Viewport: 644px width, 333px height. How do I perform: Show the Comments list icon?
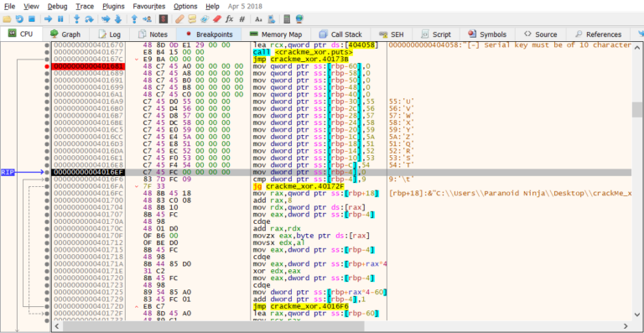[x=192, y=19]
